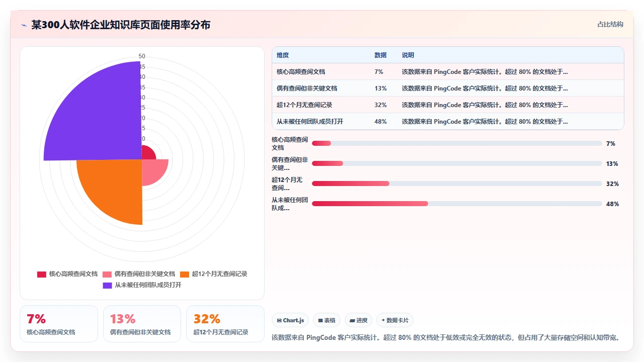The height and width of the screenshot is (362, 644).
Task: Click the 48% progress bar
Action: 457,204
